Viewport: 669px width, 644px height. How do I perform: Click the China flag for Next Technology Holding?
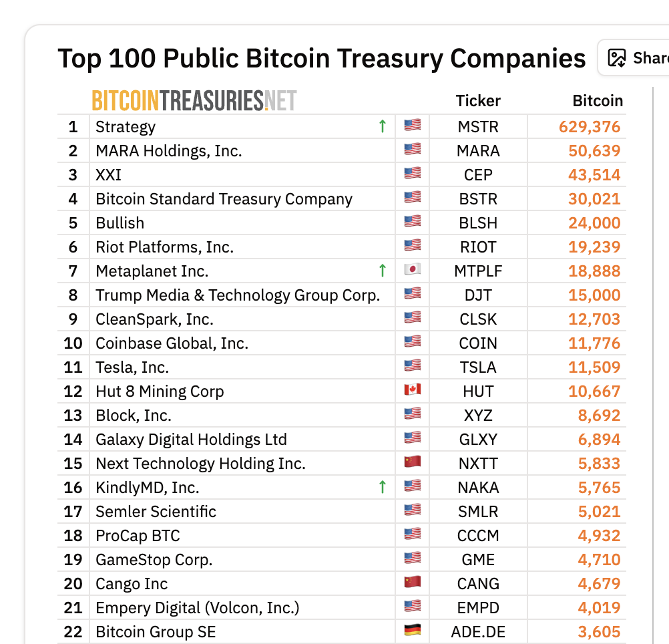click(x=412, y=462)
